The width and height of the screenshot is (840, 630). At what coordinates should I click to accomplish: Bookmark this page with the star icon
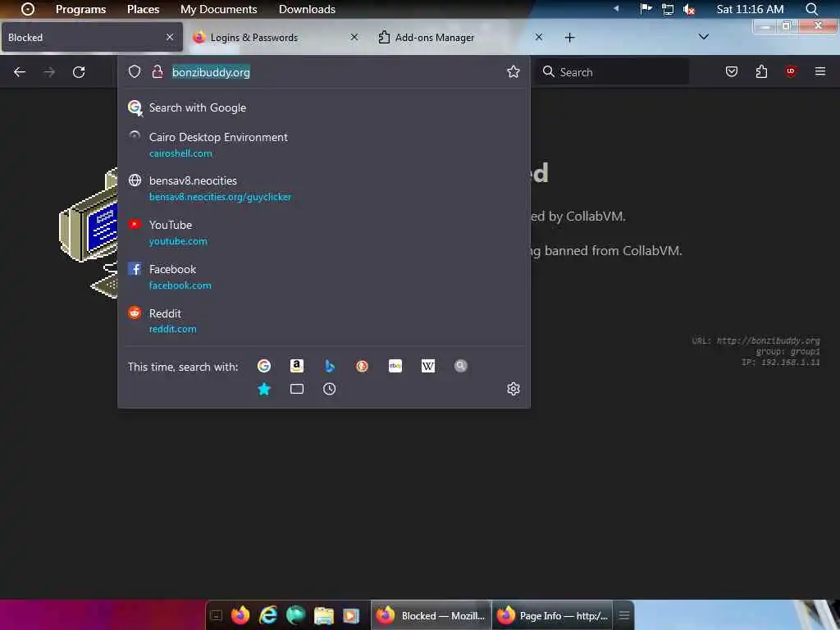point(514,72)
